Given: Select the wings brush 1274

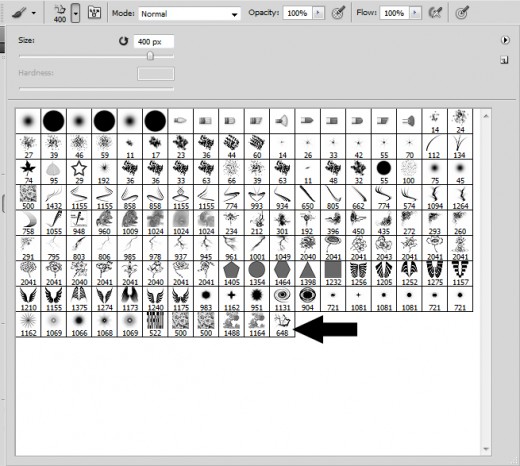Looking at the screenshot, I should pyautogui.click(x=104, y=299).
